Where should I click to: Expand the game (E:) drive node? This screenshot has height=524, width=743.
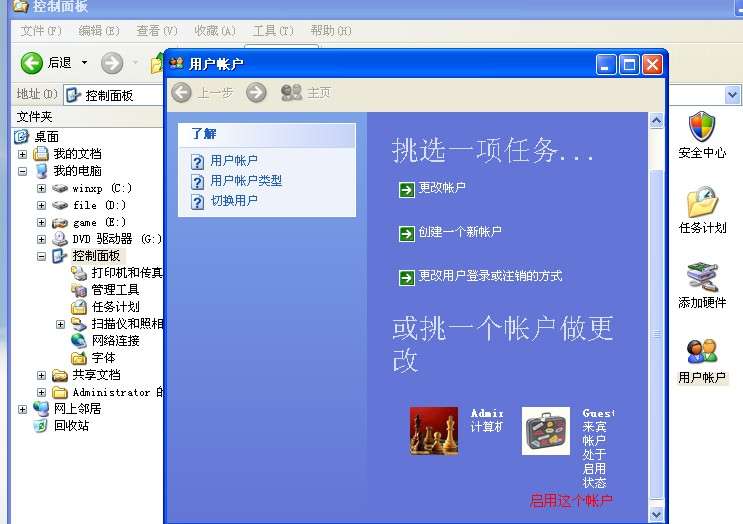coord(41,222)
